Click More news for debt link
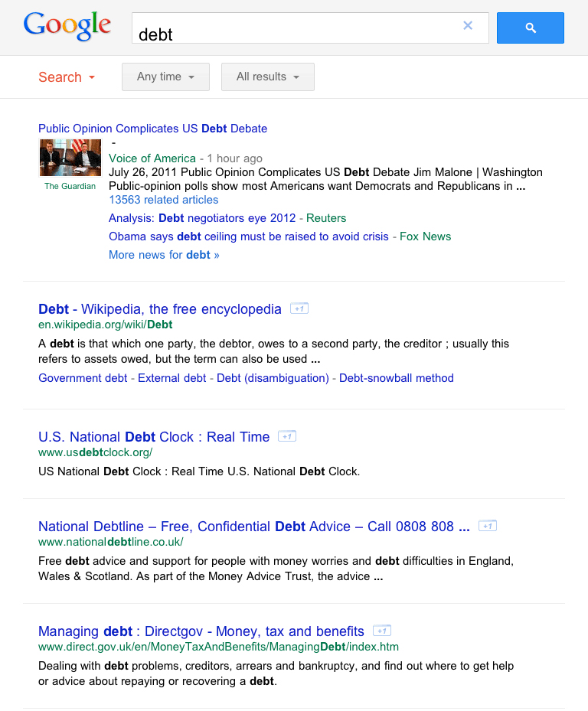588x711 pixels. 164,255
